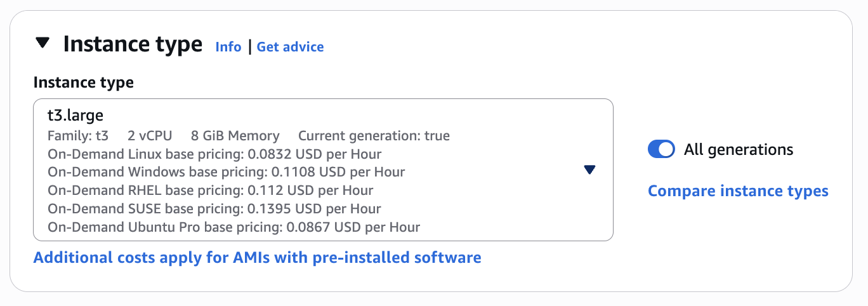This screenshot has width=868, height=306.
Task: Select the On-Demand SUSE base pricing line
Action: point(214,209)
